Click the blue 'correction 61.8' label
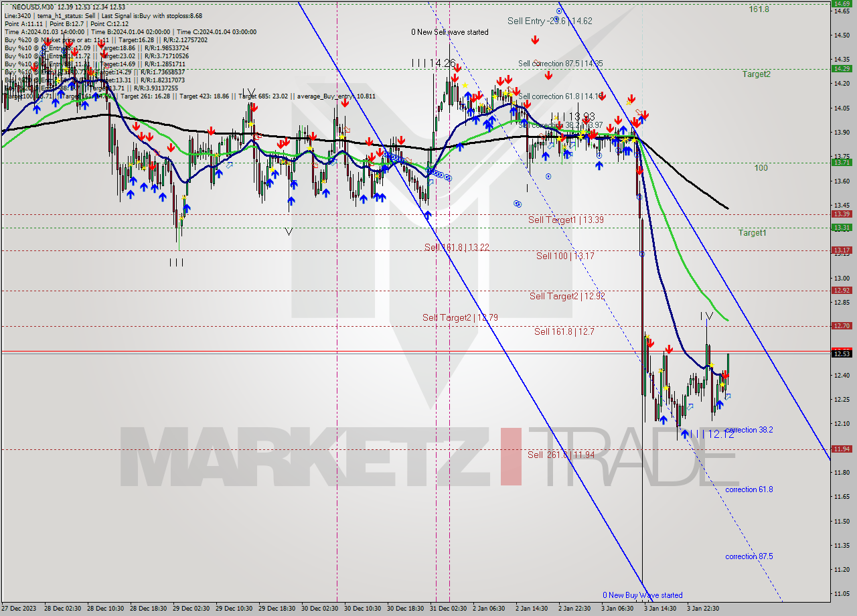The image size is (857, 616). (x=749, y=489)
